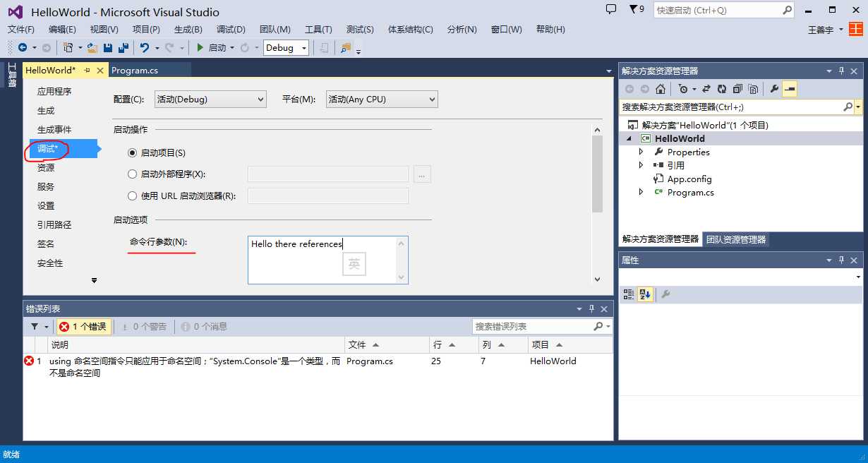Open the 调试(D) menu
The width and height of the screenshot is (868, 463).
tap(231, 29)
